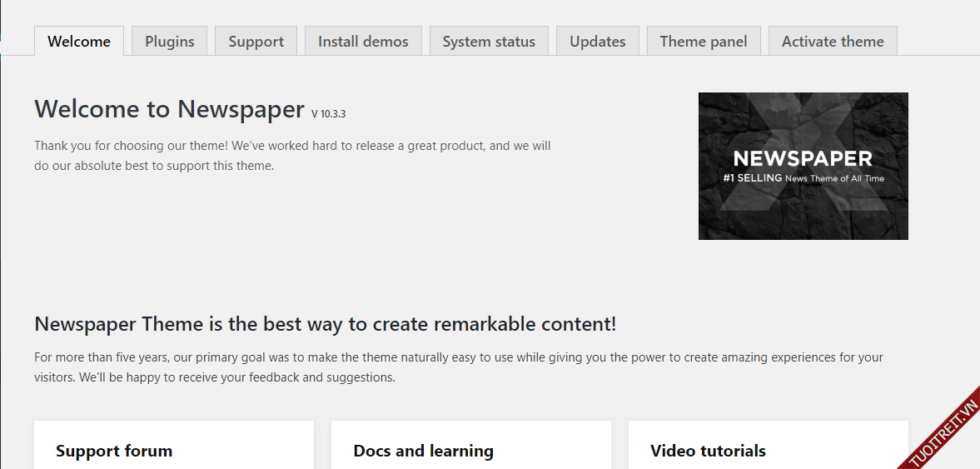Select the Install demos tab
Screen dimensions: 980x469
point(363,42)
